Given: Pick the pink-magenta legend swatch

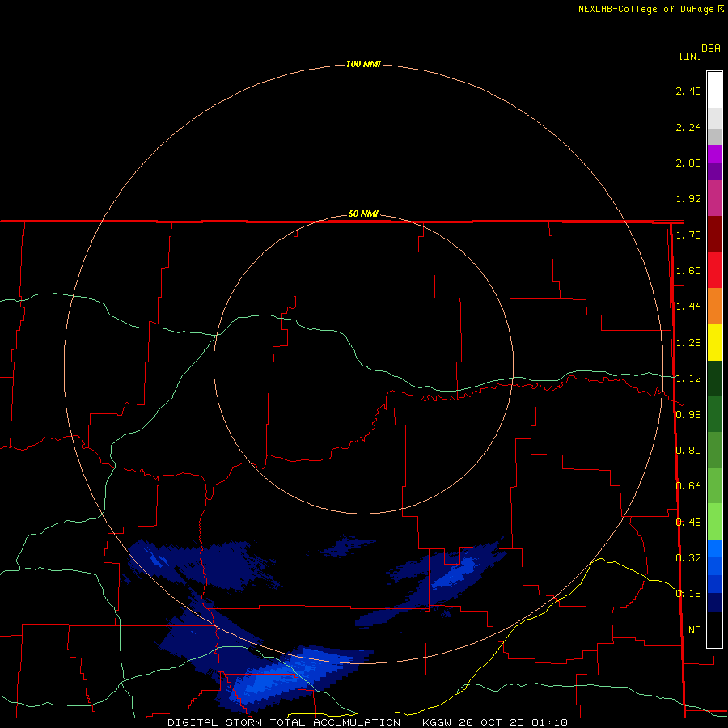Looking at the screenshot, I should pyautogui.click(x=714, y=198).
